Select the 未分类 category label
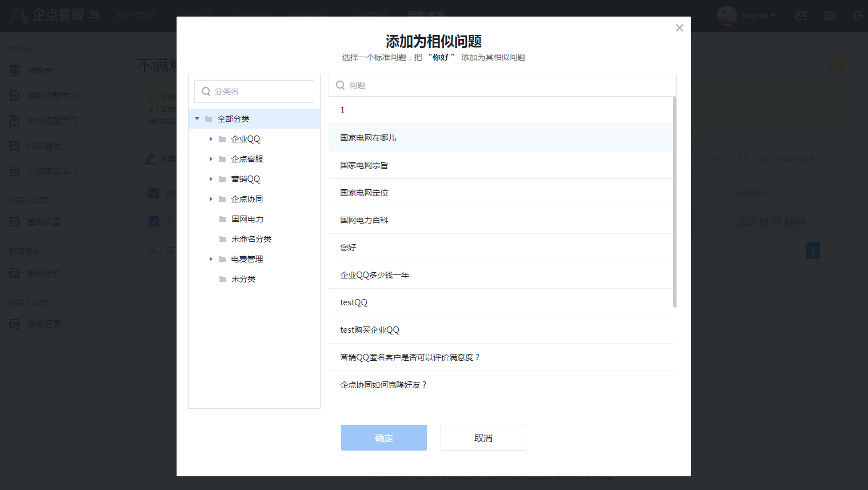868x490 pixels. pos(243,279)
